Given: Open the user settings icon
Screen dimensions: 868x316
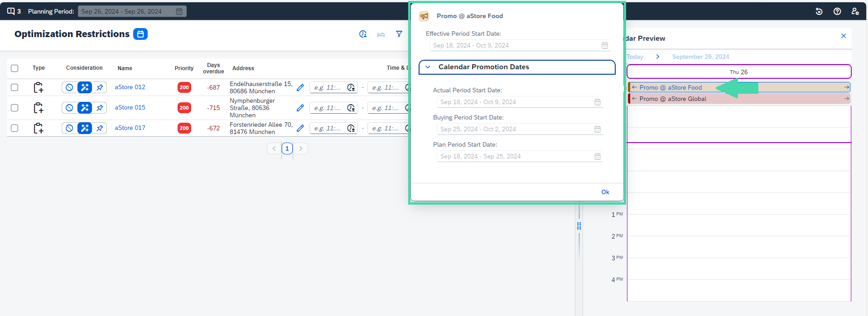Looking at the screenshot, I should pos(855,11).
